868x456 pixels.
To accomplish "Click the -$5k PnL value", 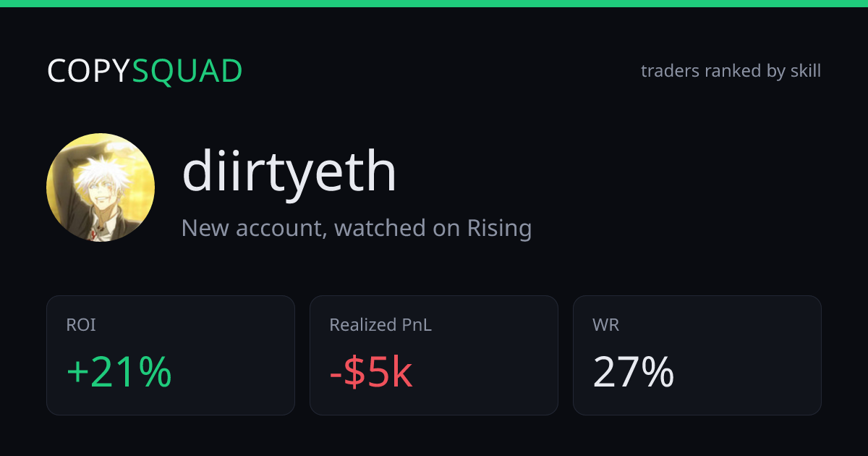I will [371, 373].
